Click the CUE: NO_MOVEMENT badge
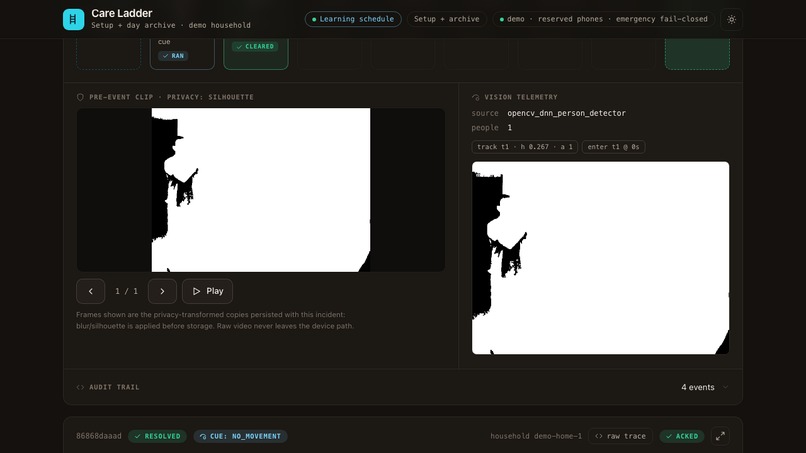This screenshot has height=453, width=806. 240,436
